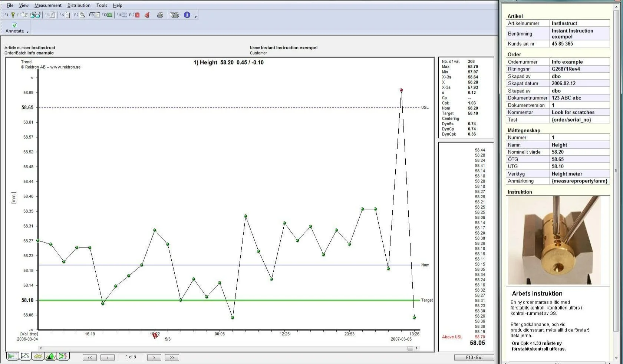Click the ÖTG value 58.65
Viewport: 623px width, 364px height.
[x=557, y=159]
